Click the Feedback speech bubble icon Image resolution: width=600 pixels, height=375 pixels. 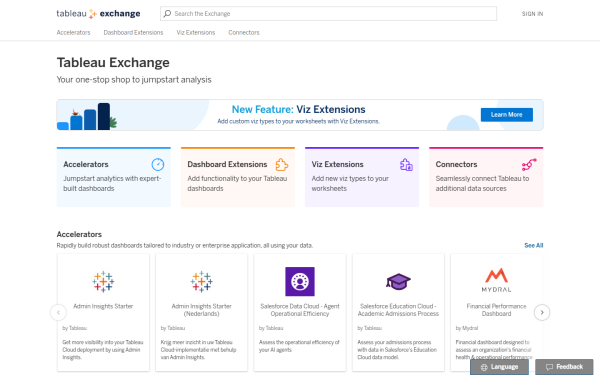[549, 367]
